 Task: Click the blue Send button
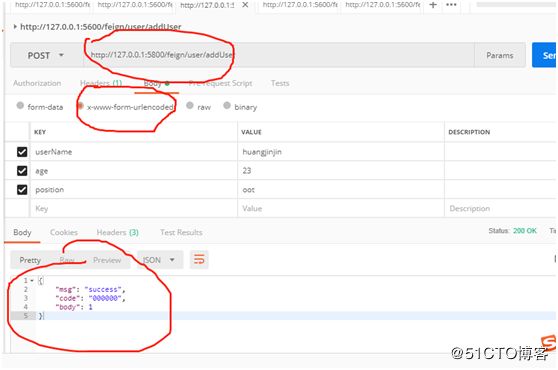pyautogui.click(x=544, y=55)
